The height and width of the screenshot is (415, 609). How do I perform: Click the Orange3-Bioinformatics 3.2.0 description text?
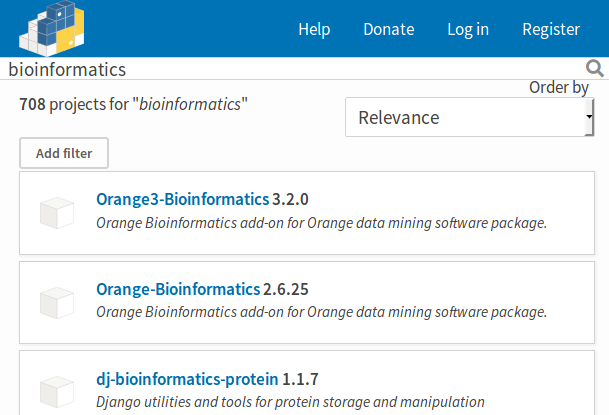[322, 222]
